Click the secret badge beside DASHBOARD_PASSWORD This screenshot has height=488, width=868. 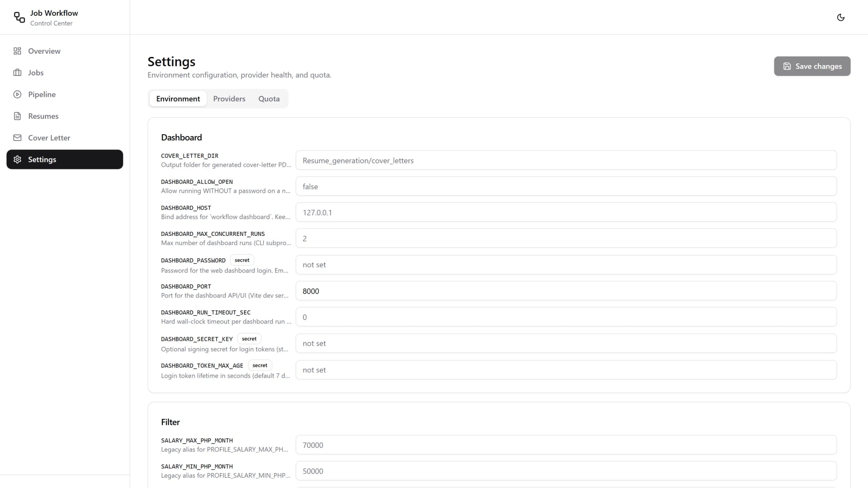(242, 260)
